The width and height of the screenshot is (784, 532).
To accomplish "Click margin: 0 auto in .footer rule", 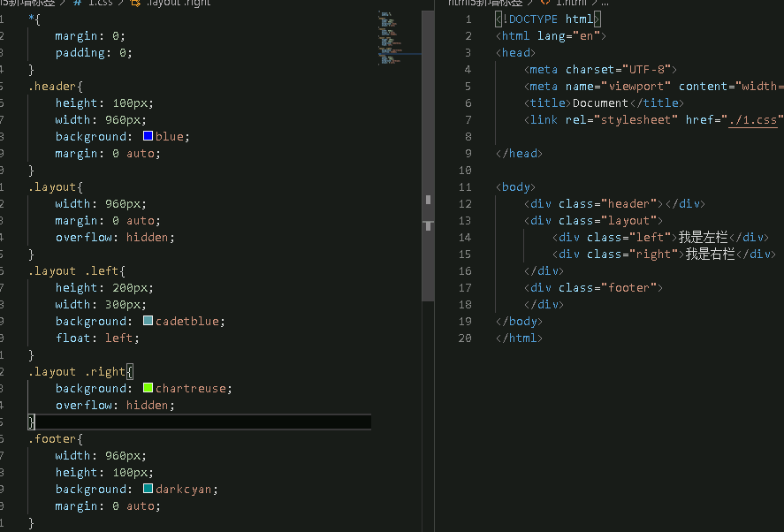I will [x=108, y=506].
